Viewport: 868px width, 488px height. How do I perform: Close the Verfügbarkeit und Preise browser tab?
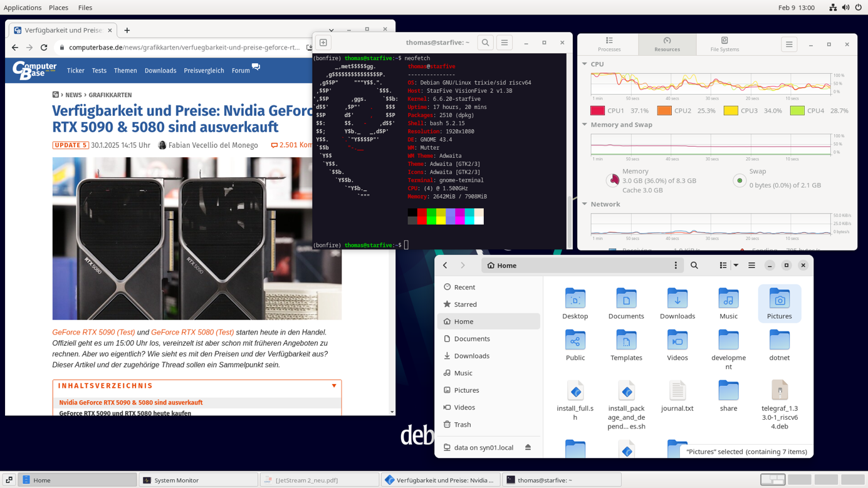(110, 30)
